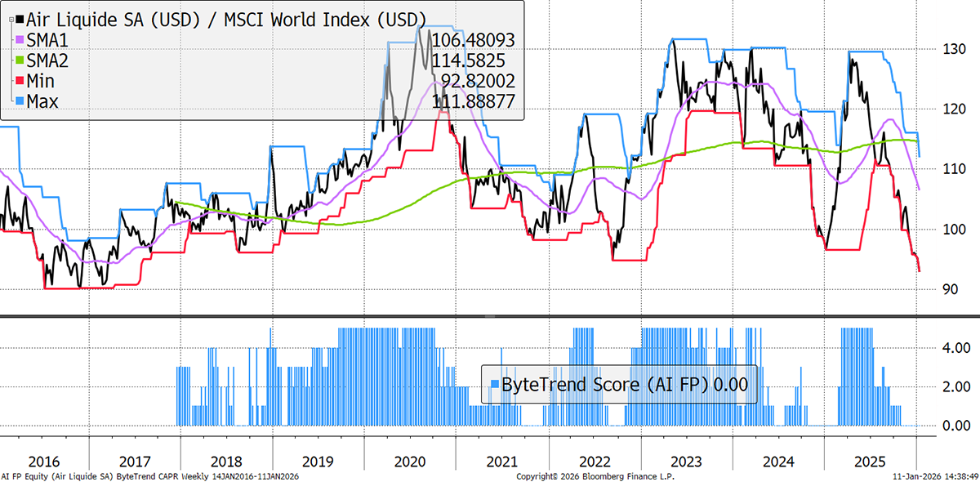Click the blue ByteTrend Score legend swatch
The image size is (980, 482).
pos(495,384)
